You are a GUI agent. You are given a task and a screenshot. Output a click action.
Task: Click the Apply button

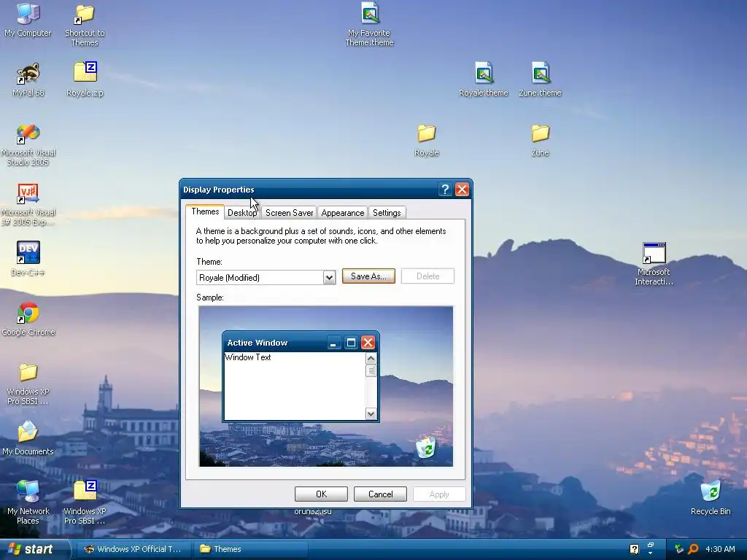click(x=439, y=494)
